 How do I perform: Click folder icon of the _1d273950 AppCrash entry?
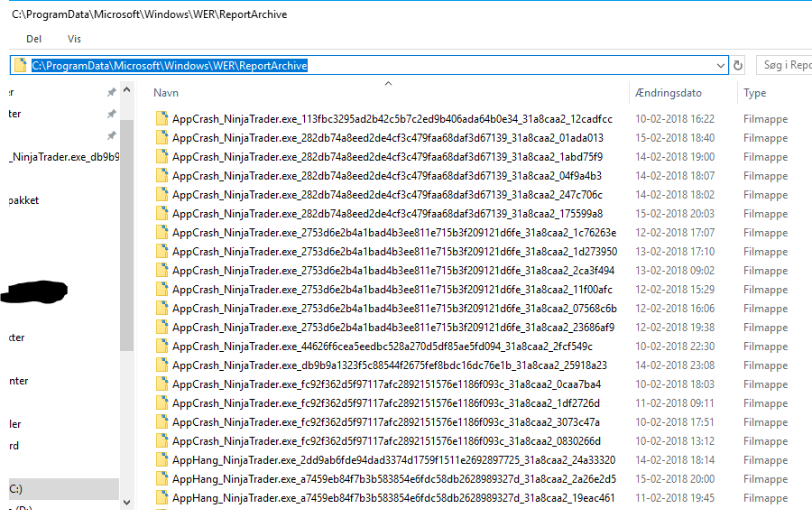[161, 252]
